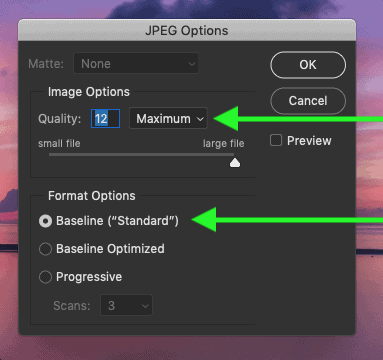The width and height of the screenshot is (383, 360).
Task: Enable the Preview checkbox
Action: click(x=276, y=140)
